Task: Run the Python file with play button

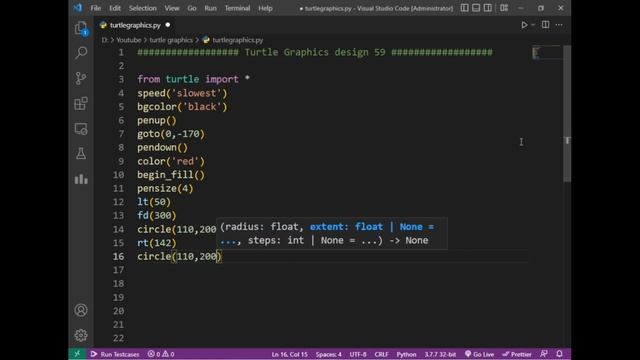Action: click(524, 25)
